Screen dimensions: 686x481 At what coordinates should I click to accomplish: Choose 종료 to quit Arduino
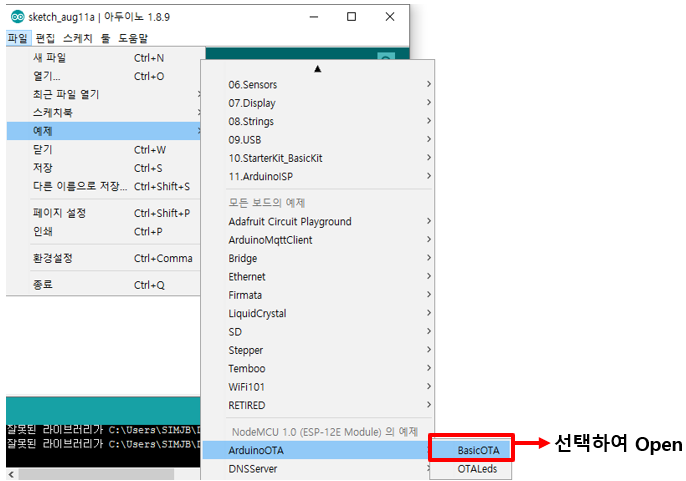[104, 285]
